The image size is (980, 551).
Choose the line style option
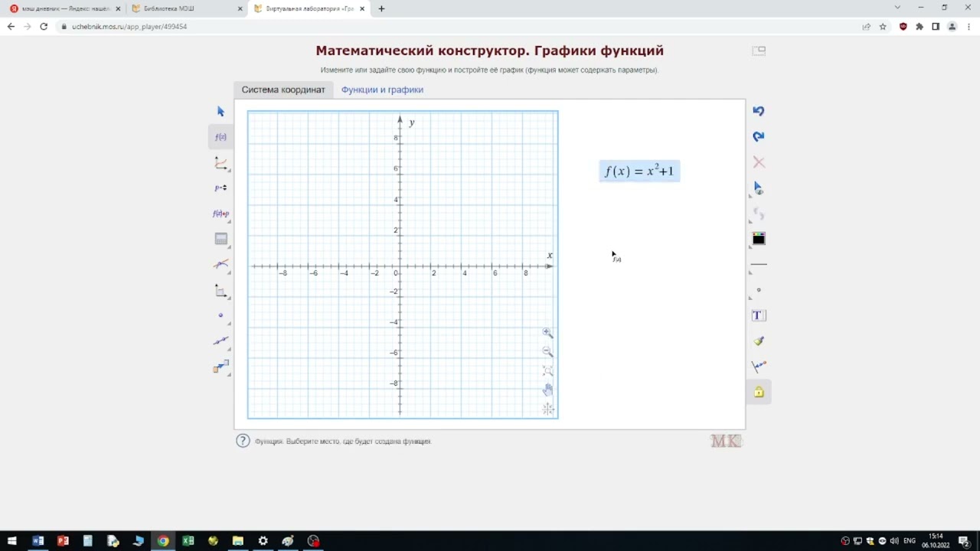coord(759,265)
